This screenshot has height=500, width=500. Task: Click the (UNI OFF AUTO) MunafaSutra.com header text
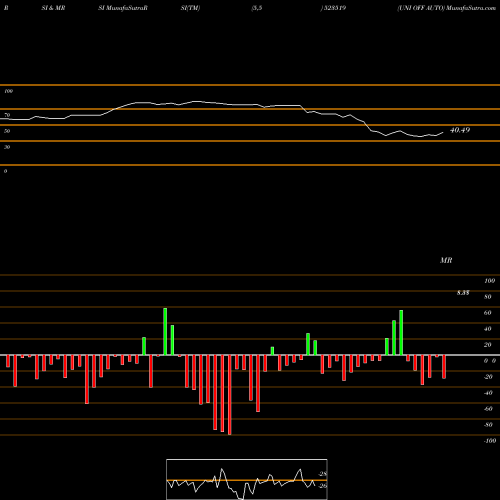coord(447,8)
